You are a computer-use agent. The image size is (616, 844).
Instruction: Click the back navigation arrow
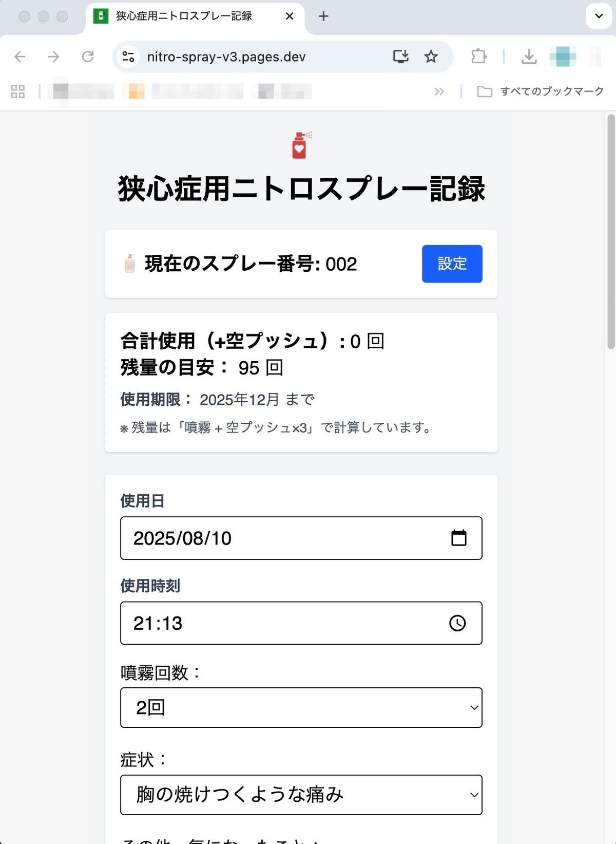pyautogui.click(x=20, y=57)
